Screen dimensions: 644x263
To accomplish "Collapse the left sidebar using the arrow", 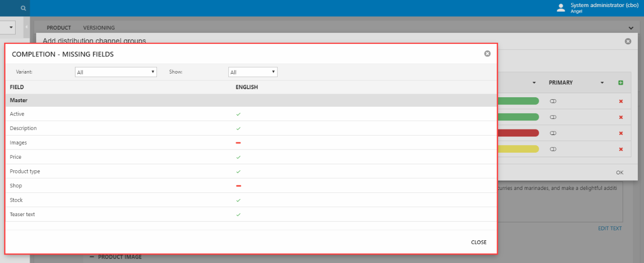I will [x=26, y=27].
